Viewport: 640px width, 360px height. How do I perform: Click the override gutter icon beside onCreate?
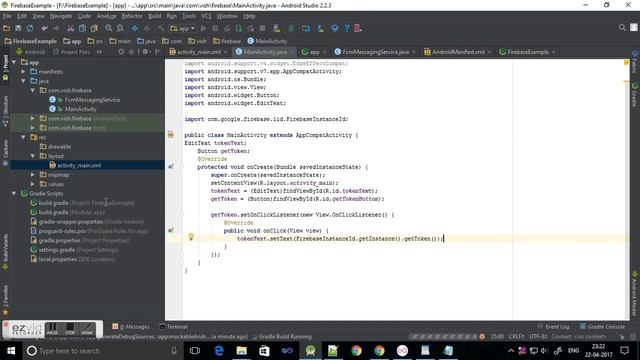click(x=171, y=167)
